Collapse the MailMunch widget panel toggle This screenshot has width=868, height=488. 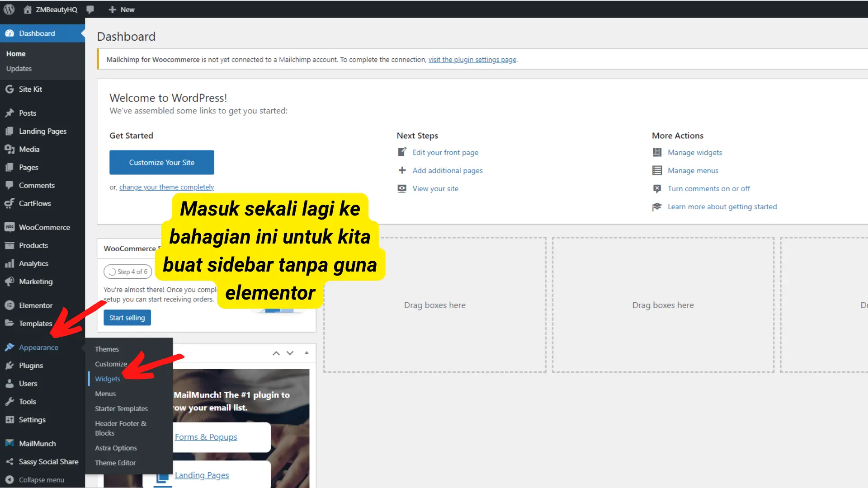[307, 353]
